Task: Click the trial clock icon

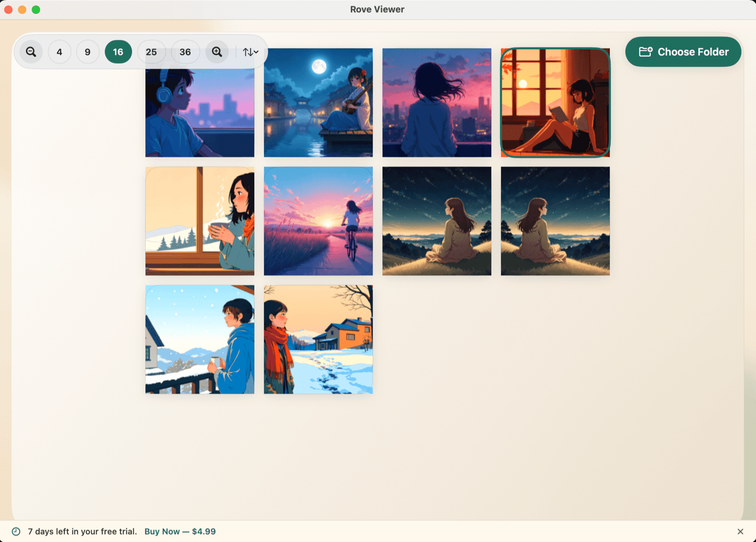Action: (x=16, y=531)
